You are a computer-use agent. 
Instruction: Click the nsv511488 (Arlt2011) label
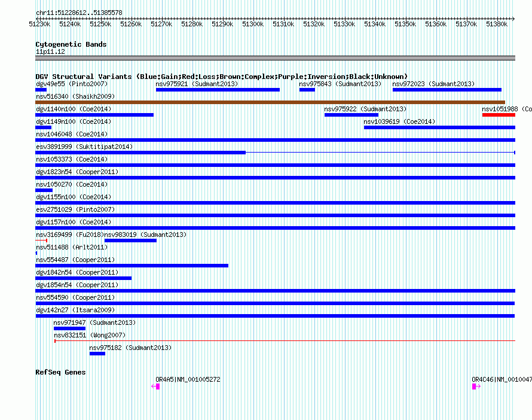72,247
